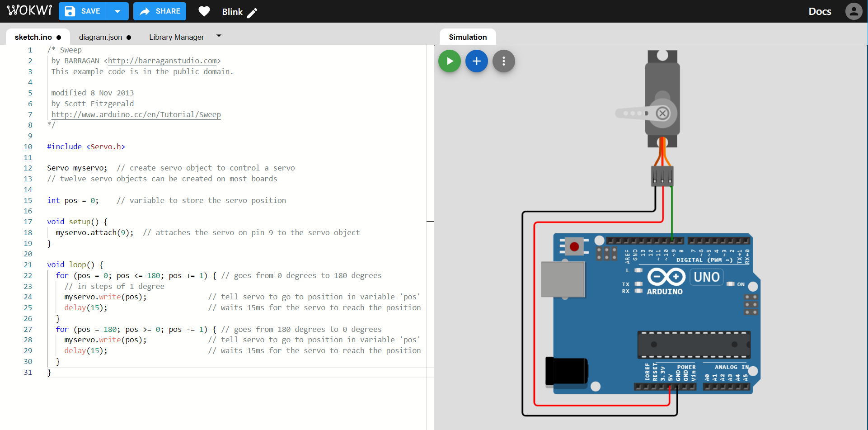Viewport: 868px width, 430px height.
Task: Click the ATmega chip on Arduino
Action: (694, 345)
